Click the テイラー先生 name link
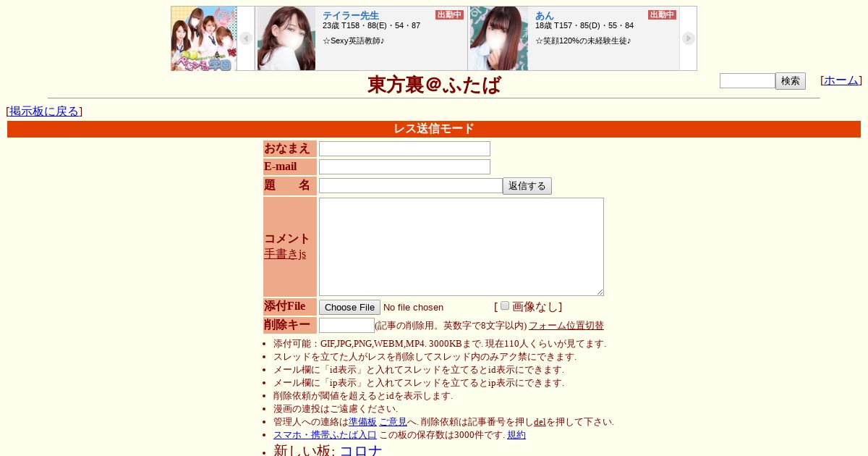The image size is (868, 456). [x=351, y=15]
